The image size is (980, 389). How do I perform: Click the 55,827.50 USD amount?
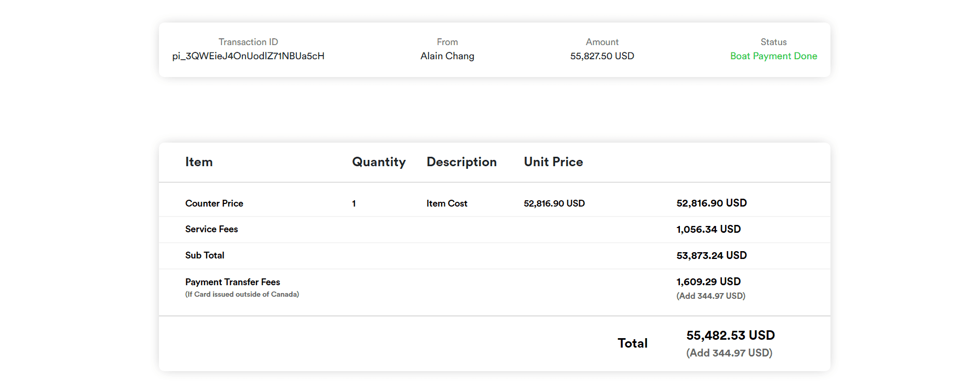click(602, 56)
